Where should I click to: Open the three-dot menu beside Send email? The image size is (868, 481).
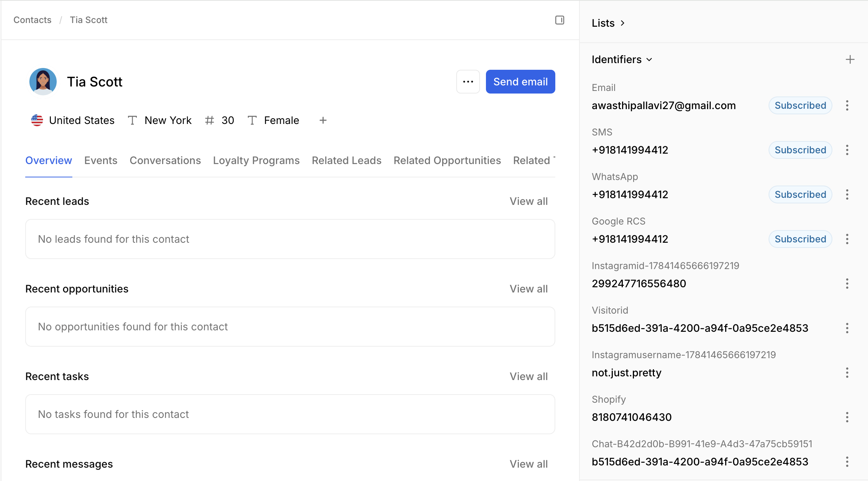(x=468, y=82)
